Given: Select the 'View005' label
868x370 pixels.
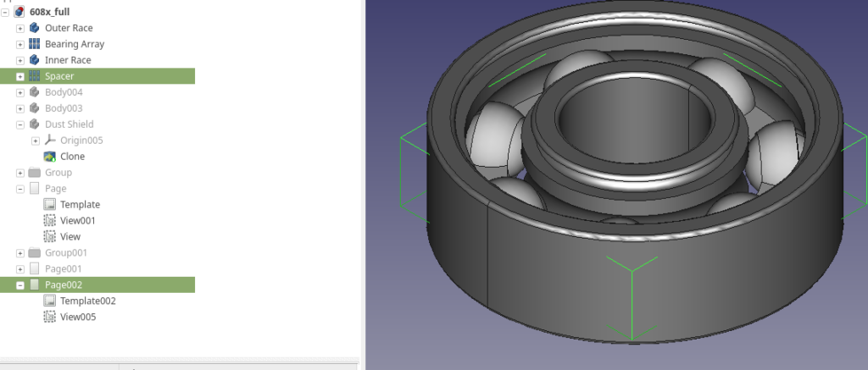Looking at the screenshot, I should (x=78, y=317).
